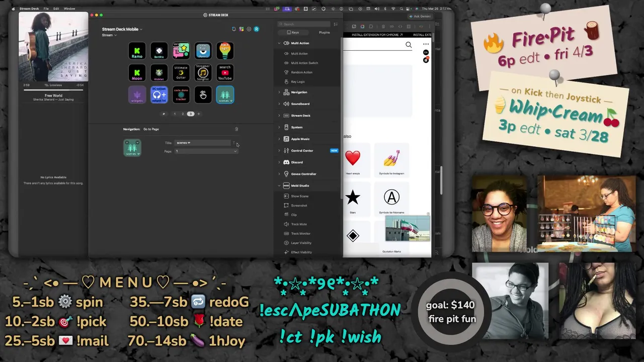
Task: Expand the Apple Music category
Action: click(x=279, y=139)
